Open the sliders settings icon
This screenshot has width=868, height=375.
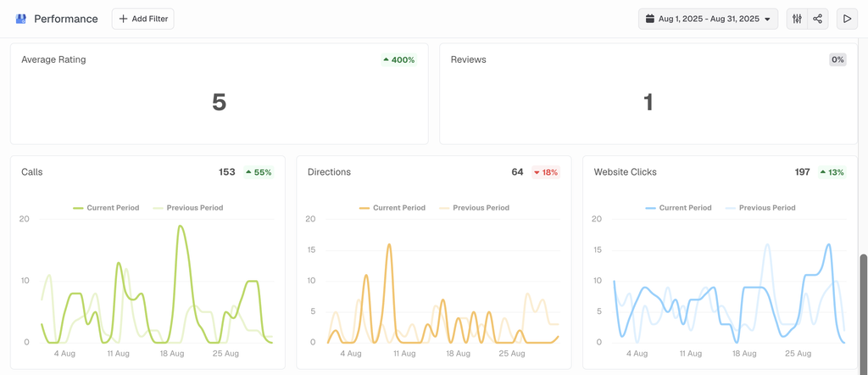pos(797,19)
